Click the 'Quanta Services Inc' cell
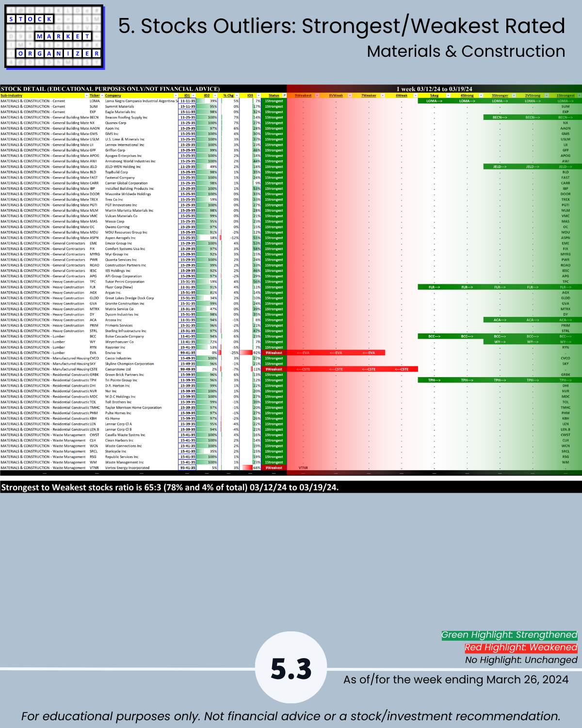Screen dimensions: 582x728 pos(141,260)
